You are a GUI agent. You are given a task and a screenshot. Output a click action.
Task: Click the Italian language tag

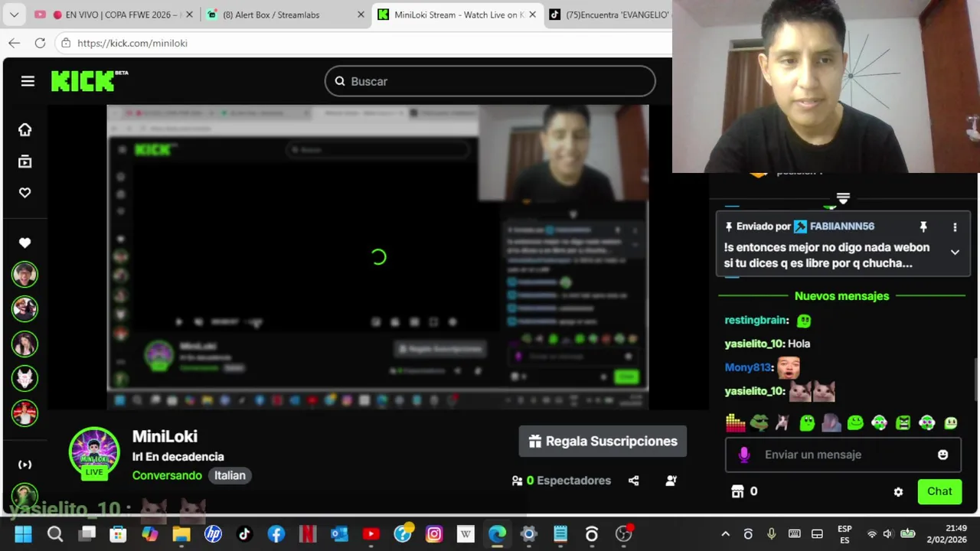(x=230, y=475)
